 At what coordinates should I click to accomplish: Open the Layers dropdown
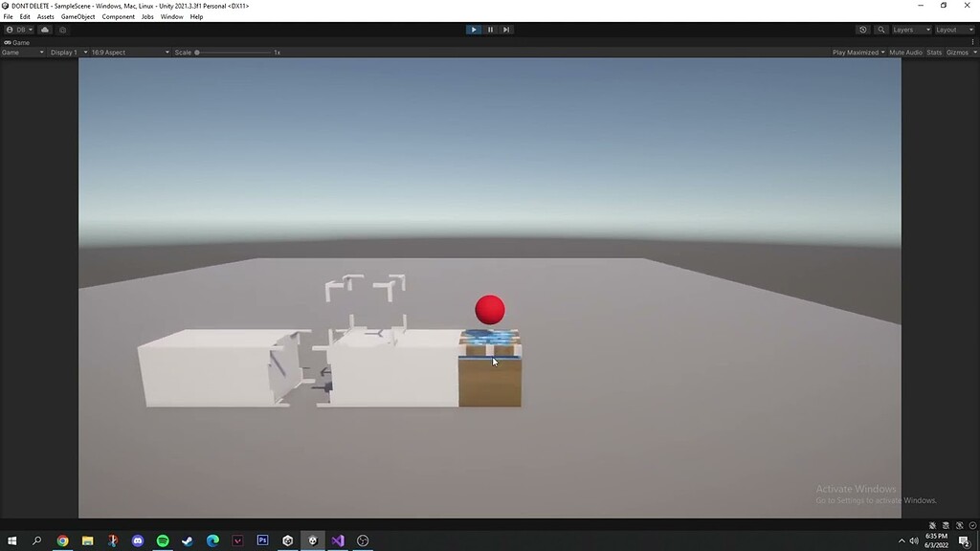pyautogui.click(x=909, y=29)
